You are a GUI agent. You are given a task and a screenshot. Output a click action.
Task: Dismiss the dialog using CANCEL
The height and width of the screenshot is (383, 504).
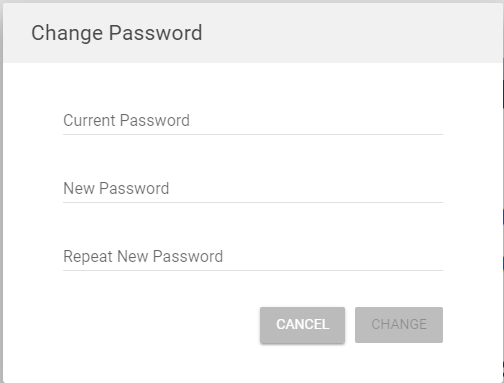302,325
